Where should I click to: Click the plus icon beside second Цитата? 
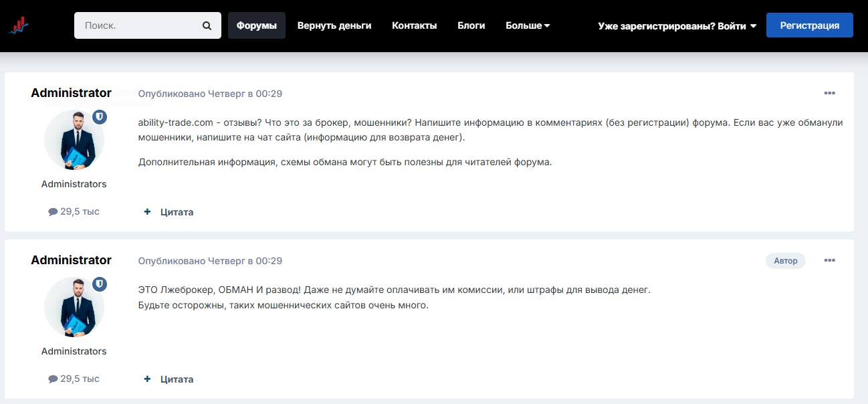pyautogui.click(x=147, y=379)
